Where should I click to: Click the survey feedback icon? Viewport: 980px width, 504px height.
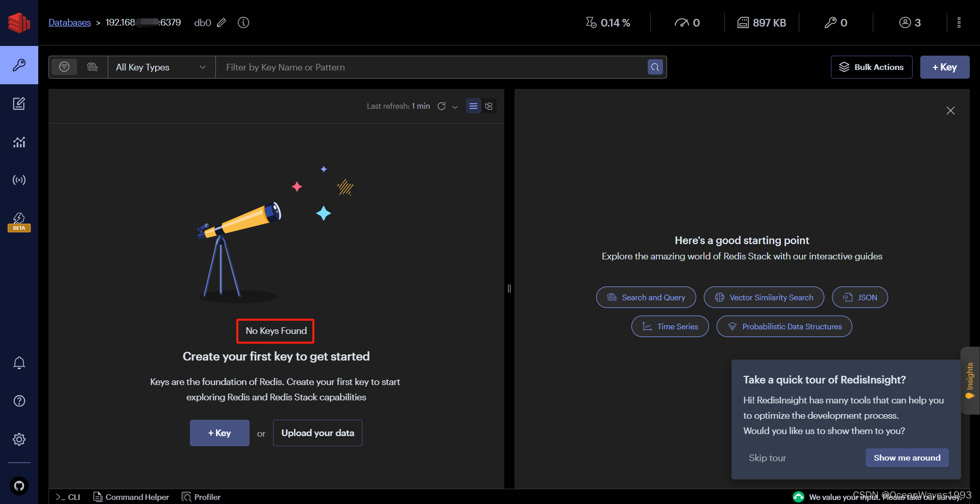pyautogui.click(x=798, y=497)
